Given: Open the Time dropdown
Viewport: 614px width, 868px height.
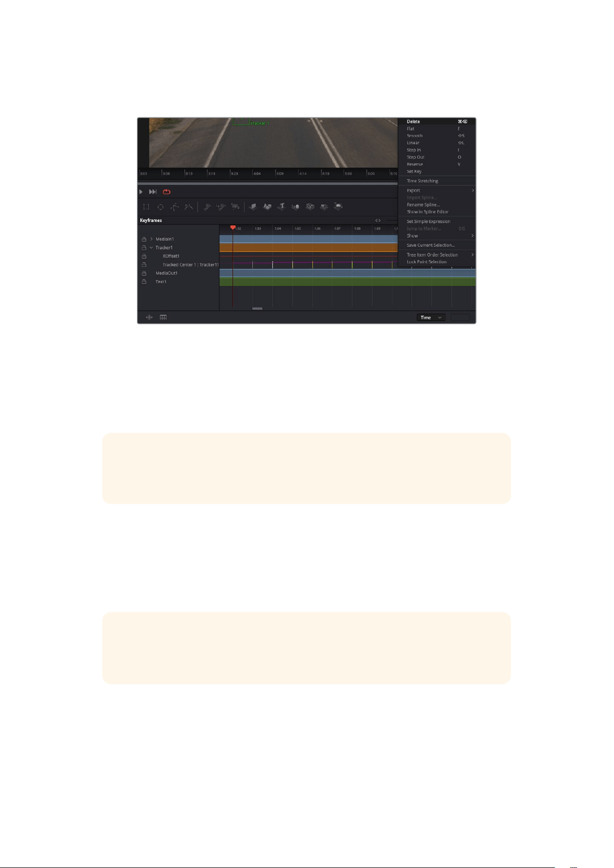Looking at the screenshot, I should coord(431,317).
